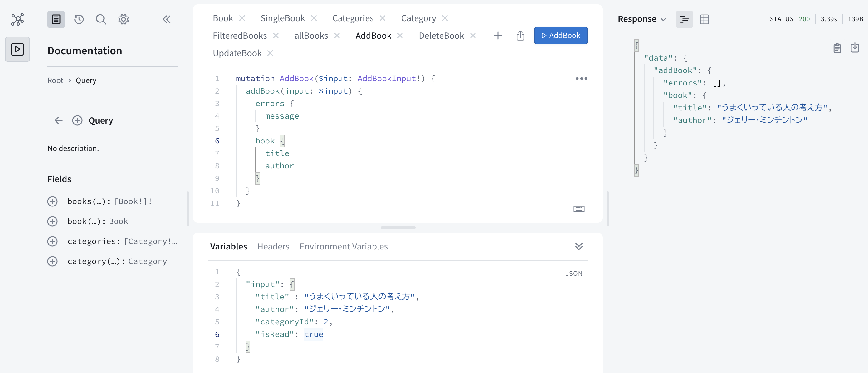Download the response file

(855, 48)
